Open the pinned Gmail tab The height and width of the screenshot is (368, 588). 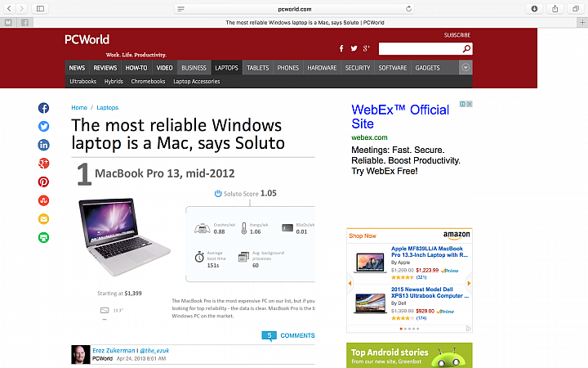pyautogui.click(x=8, y=23)
